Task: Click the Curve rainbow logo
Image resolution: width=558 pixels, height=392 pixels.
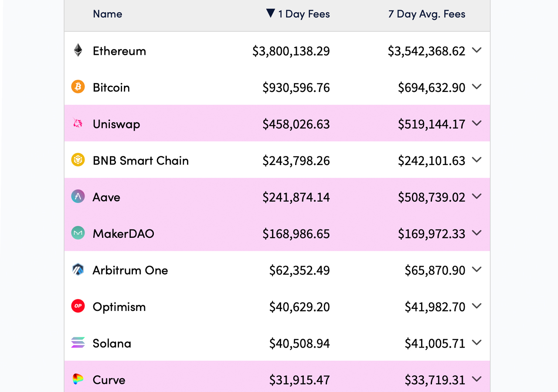Action: tap(78, 379)
